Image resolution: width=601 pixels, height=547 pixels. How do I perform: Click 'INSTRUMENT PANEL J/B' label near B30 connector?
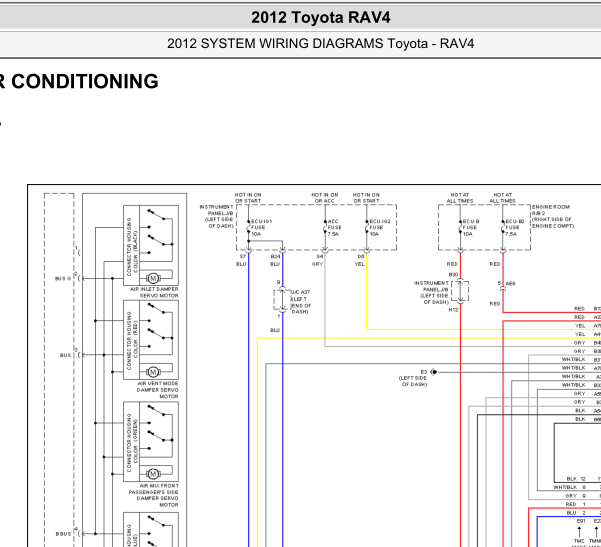[x=431, y=286]
